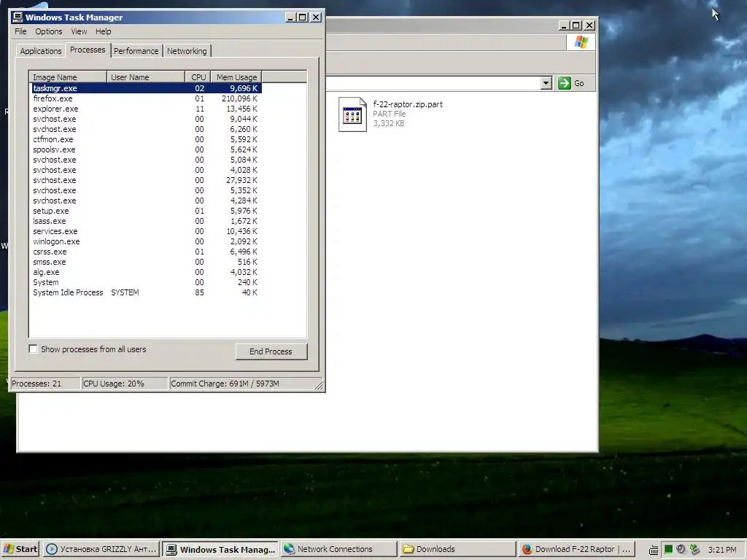This screenshot has height=560, width=747.
Task: Select the taskmgr.exe process row
Action: pos(146,88)
